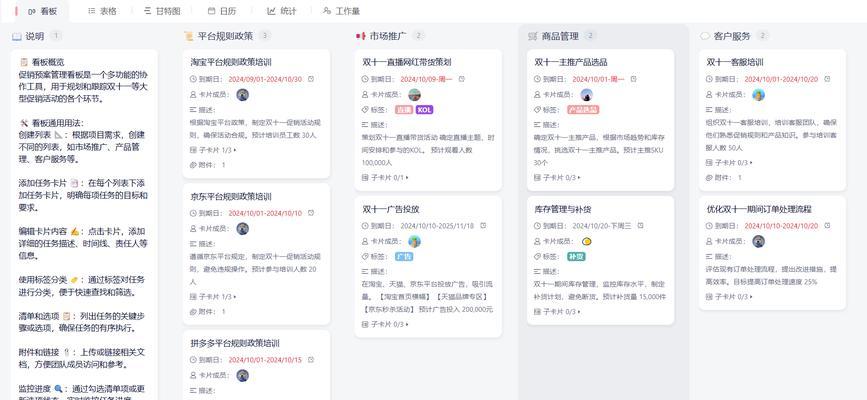Switch to the 工作量 tab

coord(341,11)
